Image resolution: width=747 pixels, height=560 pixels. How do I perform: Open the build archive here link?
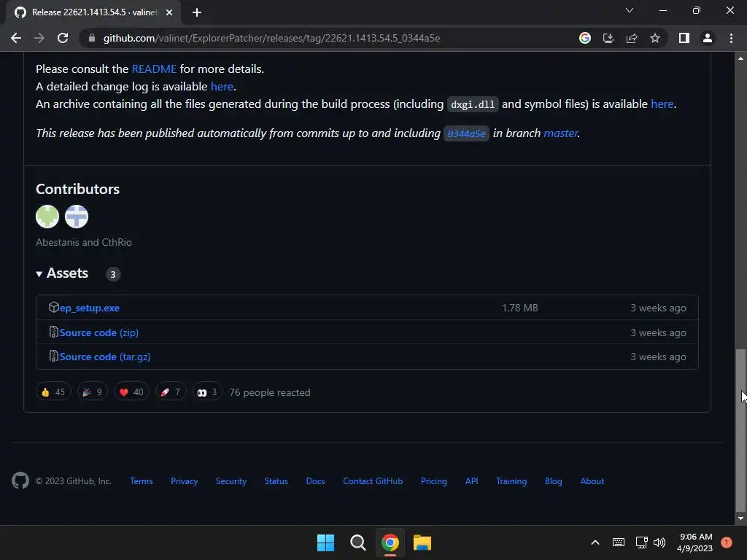click(x=662, y=104)
